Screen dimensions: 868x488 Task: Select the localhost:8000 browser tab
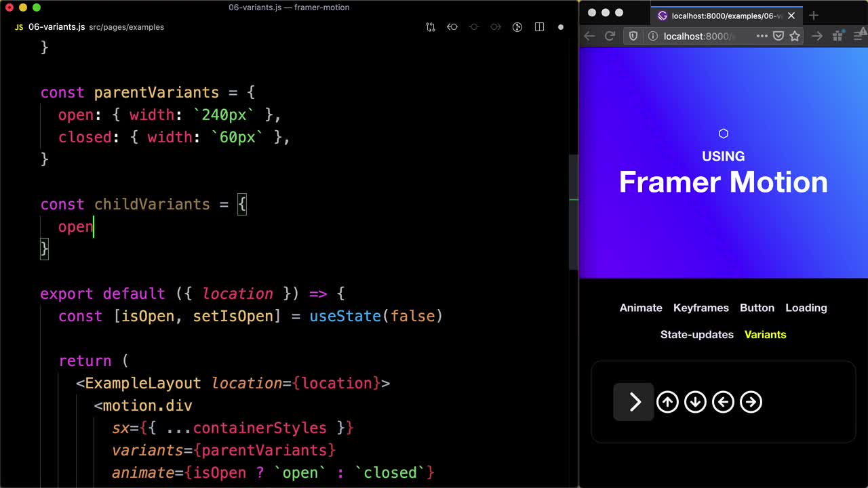[x=719, y=16]
